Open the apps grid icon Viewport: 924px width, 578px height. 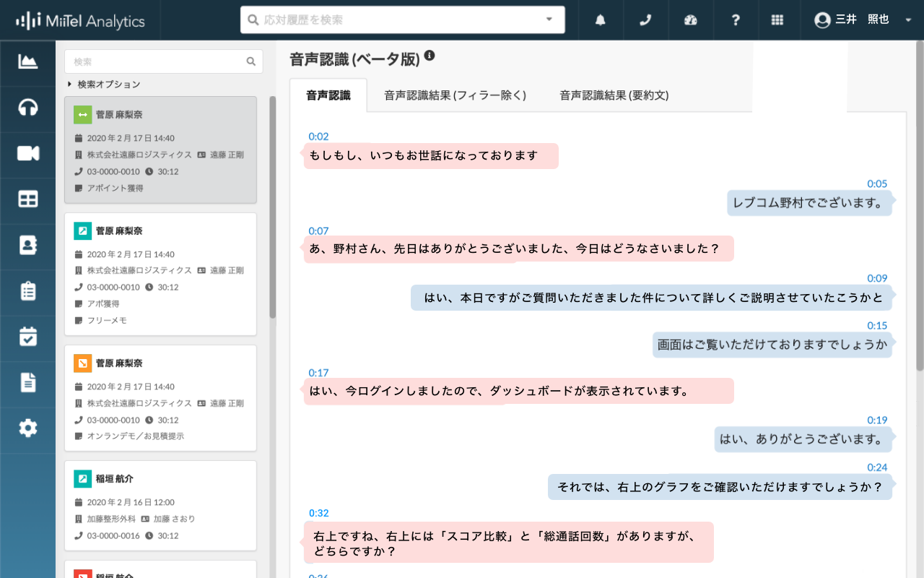777,20
